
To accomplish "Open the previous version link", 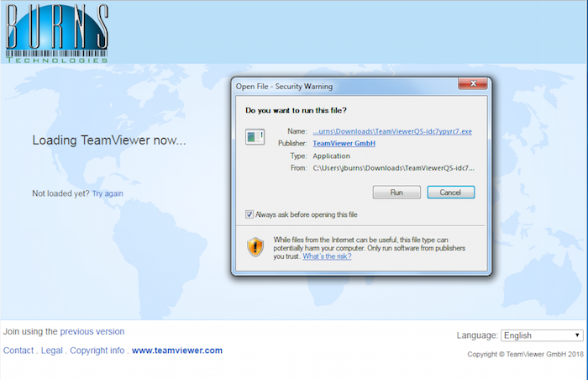I will (92, 331).
